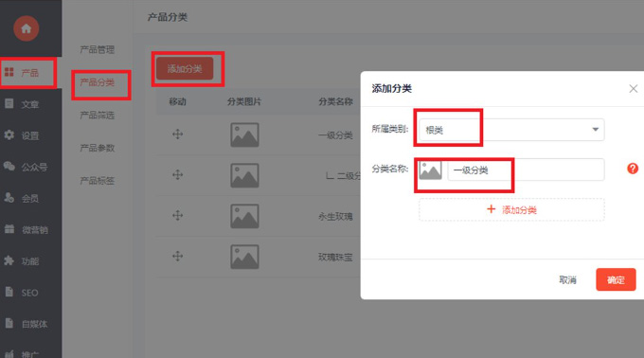Open the 所属类别 dropdown showing 根类
Viewport: 644px width, 358px height.
[511, 130]
